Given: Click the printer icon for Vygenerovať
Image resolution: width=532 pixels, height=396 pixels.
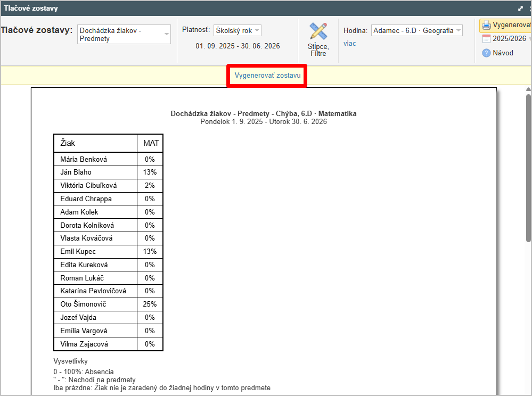Looking at the screenshot, I should coord(486,25).
